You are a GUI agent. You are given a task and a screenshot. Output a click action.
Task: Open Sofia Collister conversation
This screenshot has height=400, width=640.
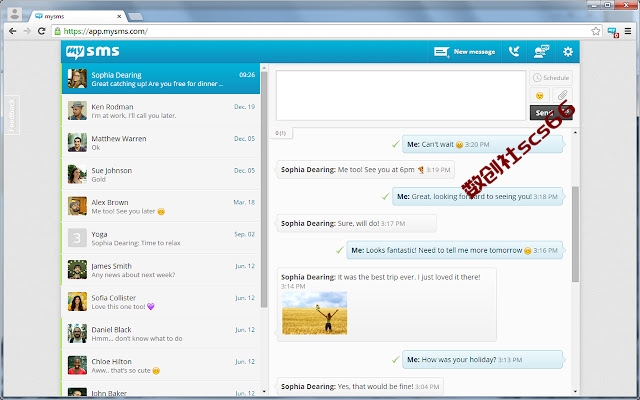(161, 302)
